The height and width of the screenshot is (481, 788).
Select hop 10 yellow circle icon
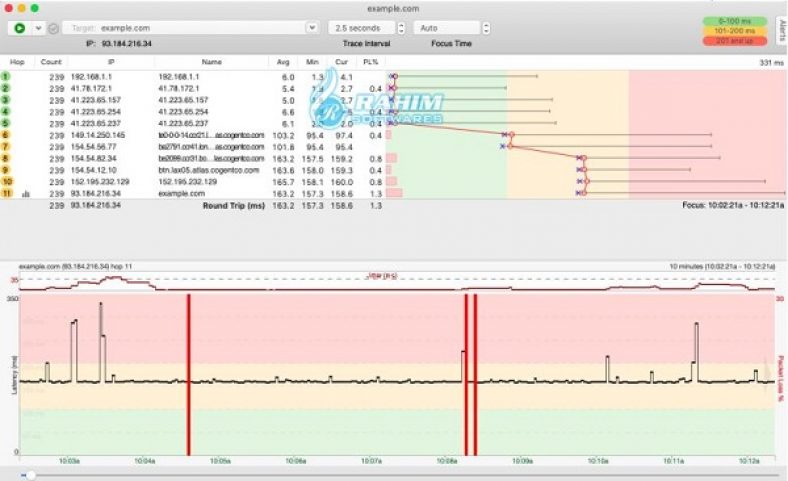coord(7,181)
